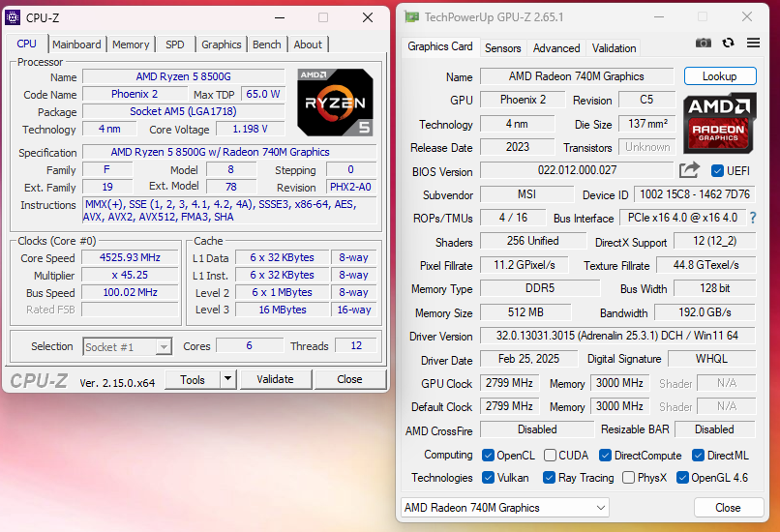This screenshot has height=532, width=780.
Task: Toggle the OpenCL checkbox
Action: point(488,456)
